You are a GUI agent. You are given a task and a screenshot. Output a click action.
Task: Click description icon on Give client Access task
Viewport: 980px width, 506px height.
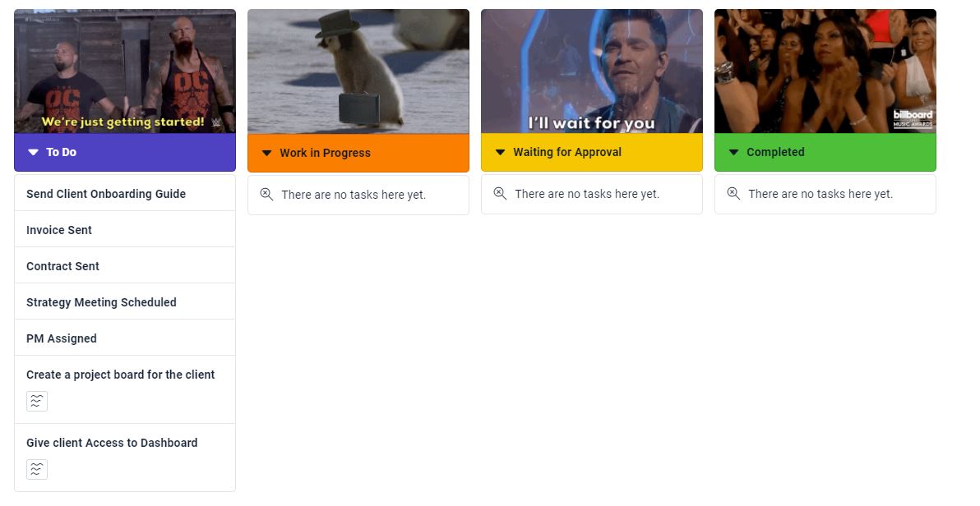coord(37,469)
